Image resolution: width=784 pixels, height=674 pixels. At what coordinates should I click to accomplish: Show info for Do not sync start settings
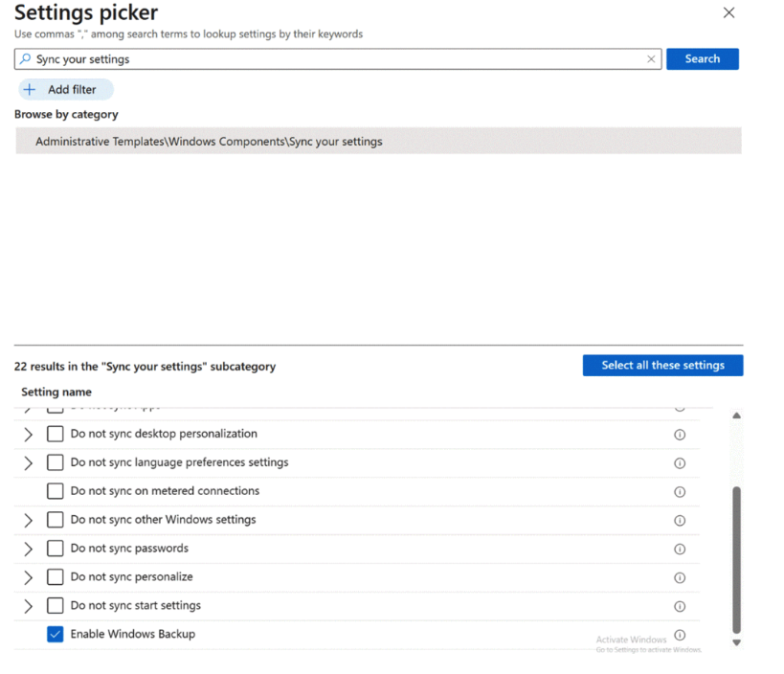[x=680, y=606]
